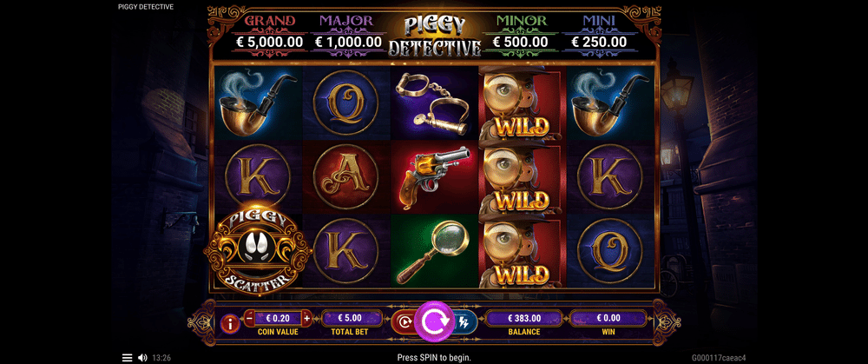
Task: Select the handcuffs symbol
Action: tap(435, 103)
